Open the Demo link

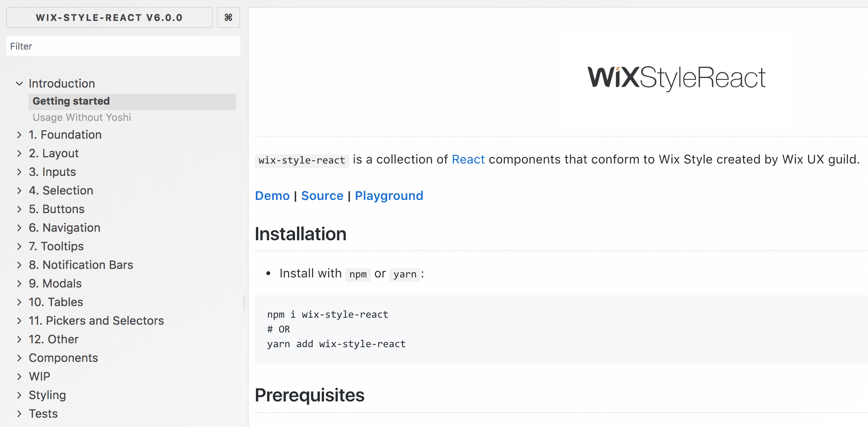click(x=272, y=196)
